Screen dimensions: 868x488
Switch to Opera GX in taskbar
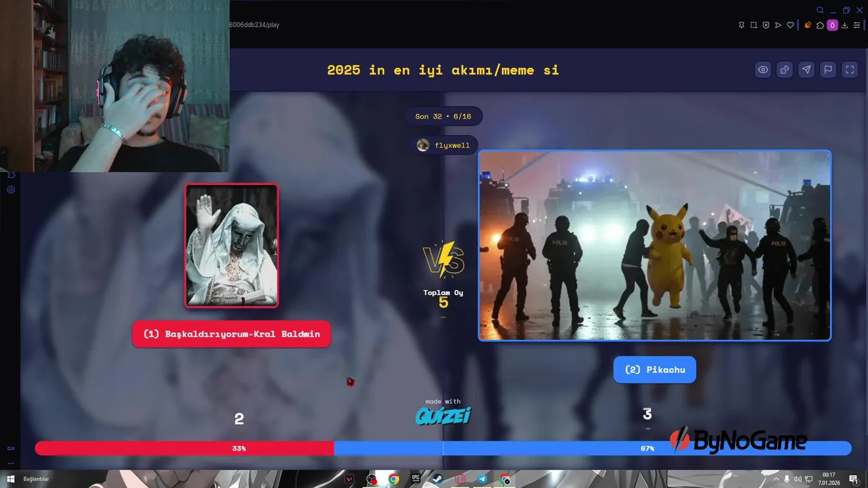[x=460, y=479]
